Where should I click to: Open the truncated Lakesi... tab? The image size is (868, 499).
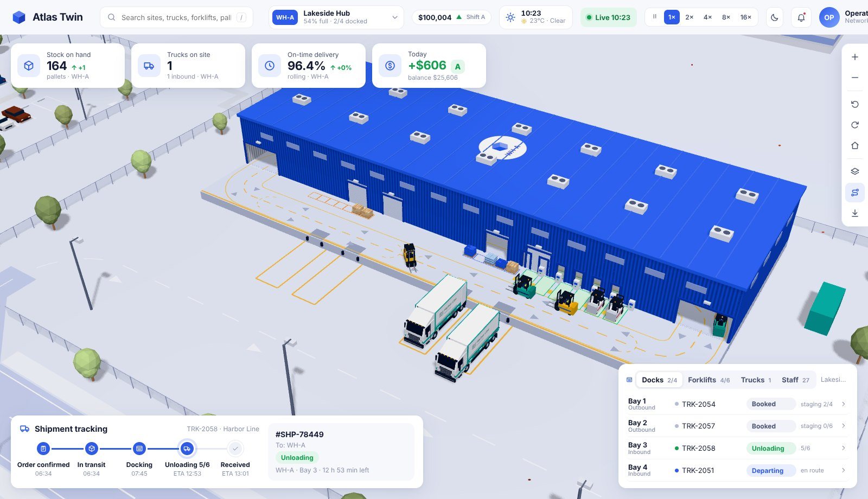tap(833, 380)
